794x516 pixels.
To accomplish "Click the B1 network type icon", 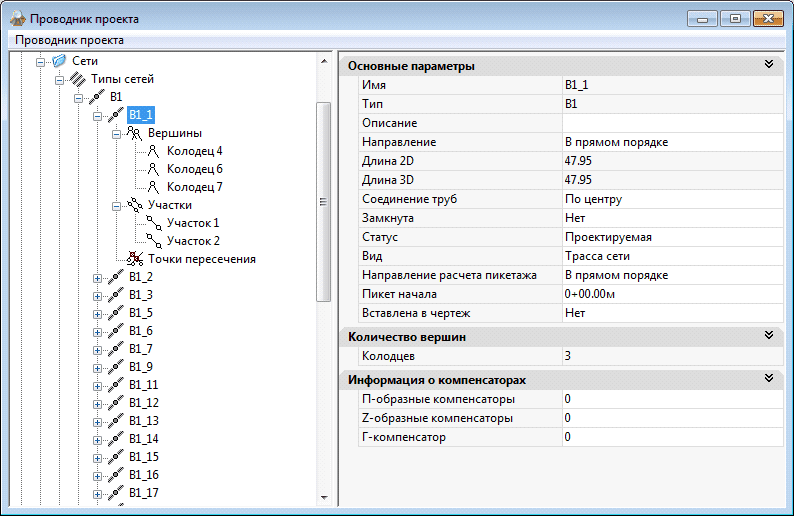I will coord(97,97).
